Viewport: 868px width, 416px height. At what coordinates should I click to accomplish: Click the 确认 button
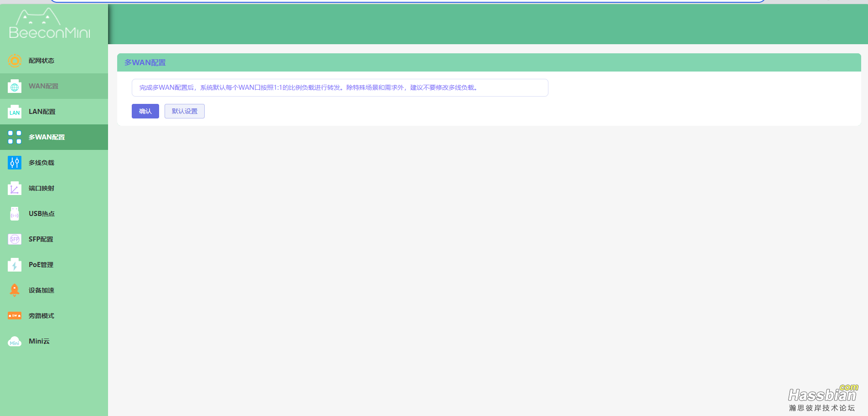[x=145, y=111]
